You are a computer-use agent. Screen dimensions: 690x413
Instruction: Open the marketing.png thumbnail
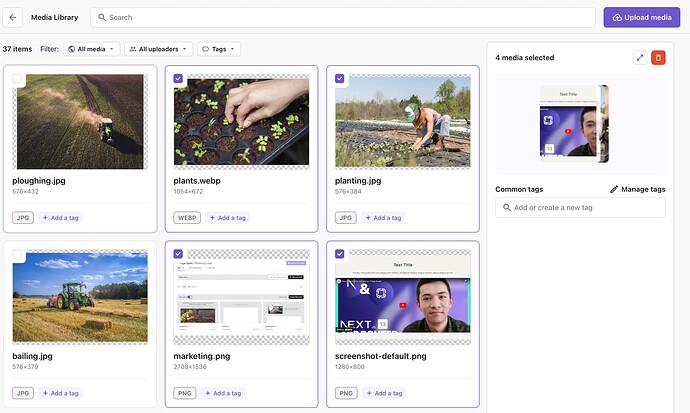point(241,297)
